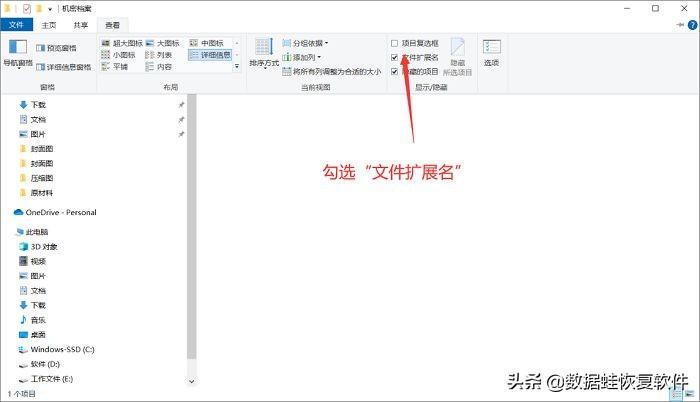Click 隐藏所选项目 hide selected items icon
The width and height of the screenshot is (700, 402).
(x=457, y=54)
